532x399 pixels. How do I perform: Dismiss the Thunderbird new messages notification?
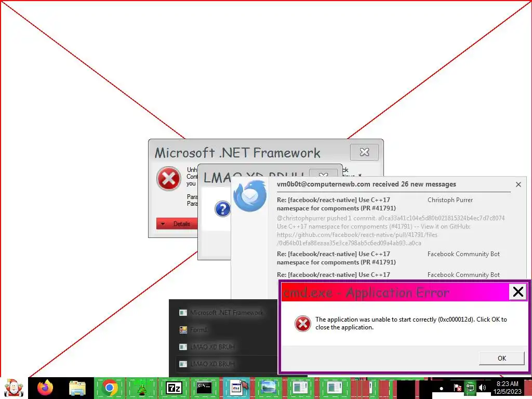coord(518,184)
